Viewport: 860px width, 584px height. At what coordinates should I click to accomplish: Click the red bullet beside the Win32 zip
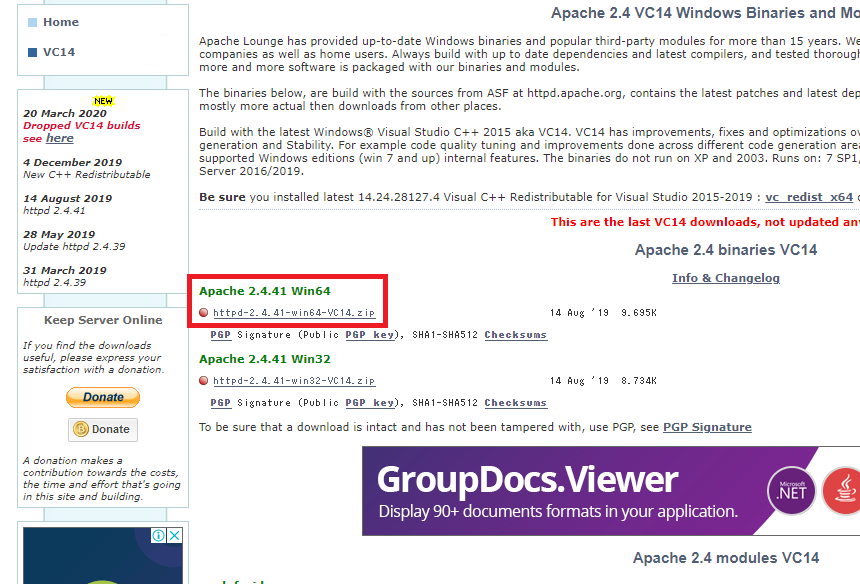pyautogui.click(x=203, y=381)
